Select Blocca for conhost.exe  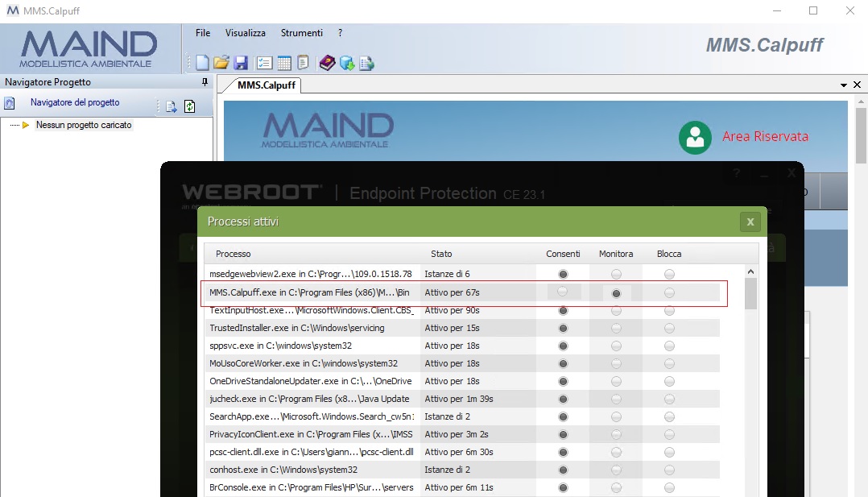[x=669, y=470]
